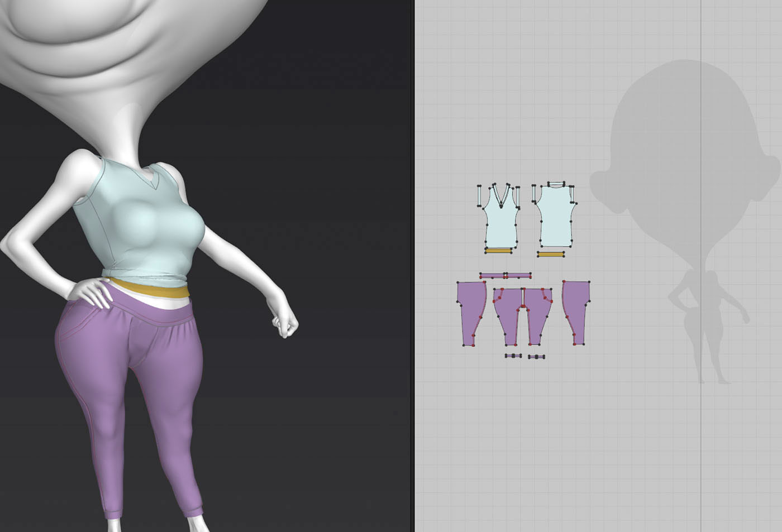This screenshot has height=532, width=782.
Task: Pick the armhole strip left of front top pattern
Action: pos(479,195)
